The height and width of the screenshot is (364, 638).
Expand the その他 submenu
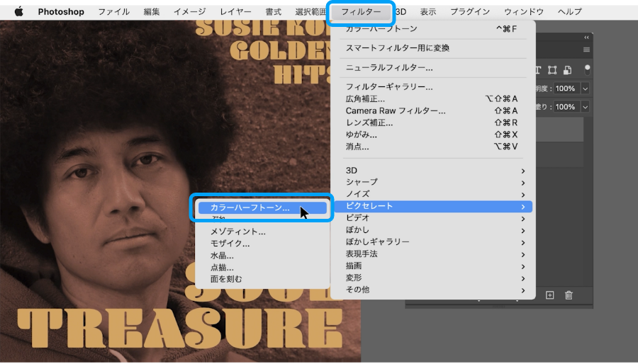(x=433, y=290)
